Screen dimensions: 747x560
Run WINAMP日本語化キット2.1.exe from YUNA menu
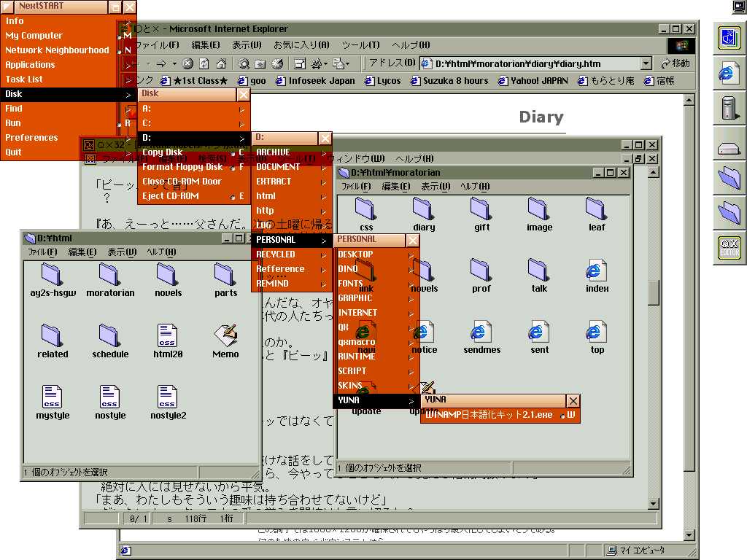pos(500,415)
